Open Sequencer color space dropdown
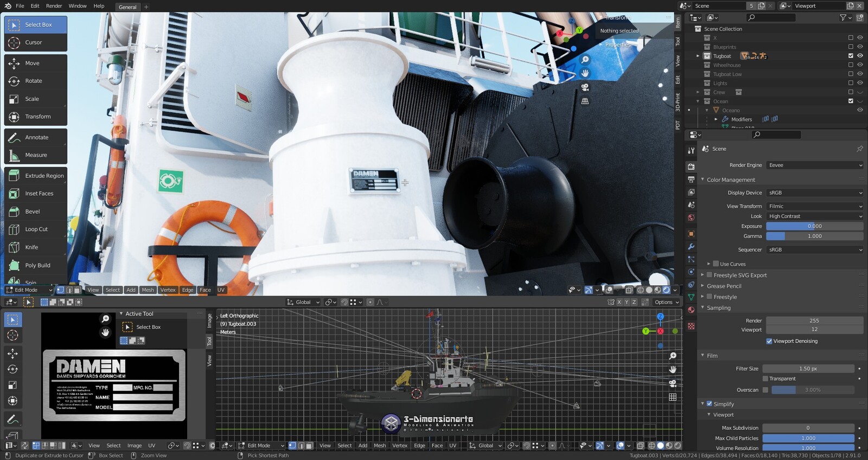This screenshot has height=460, width=868. point(814,250)
